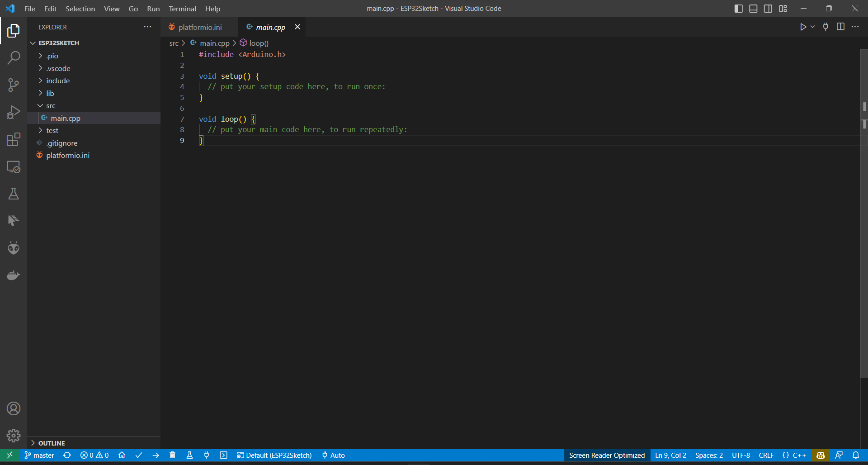Select main.cpp in file tree

(94, 118)
